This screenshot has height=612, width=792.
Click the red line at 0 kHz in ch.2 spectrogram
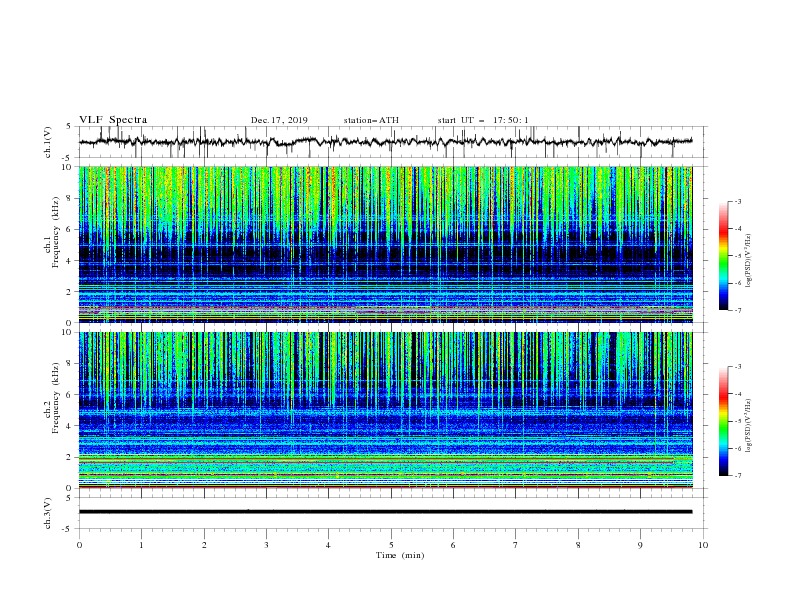pyautogui.click(x=385, y=487)
